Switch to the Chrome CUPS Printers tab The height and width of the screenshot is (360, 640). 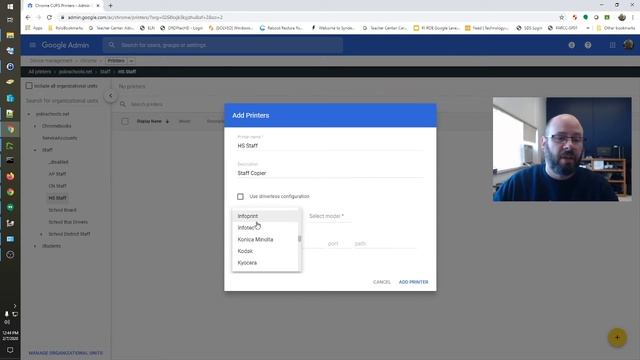click(64, 6)
